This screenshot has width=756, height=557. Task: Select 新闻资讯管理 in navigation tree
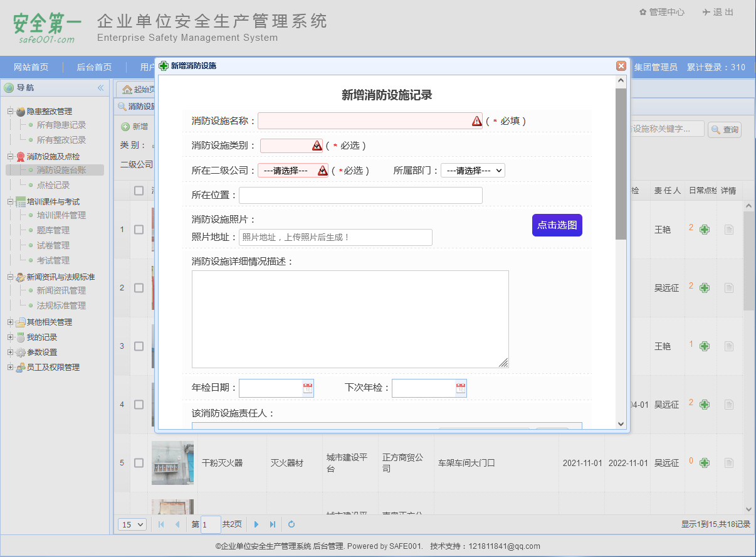coord(61,290)
